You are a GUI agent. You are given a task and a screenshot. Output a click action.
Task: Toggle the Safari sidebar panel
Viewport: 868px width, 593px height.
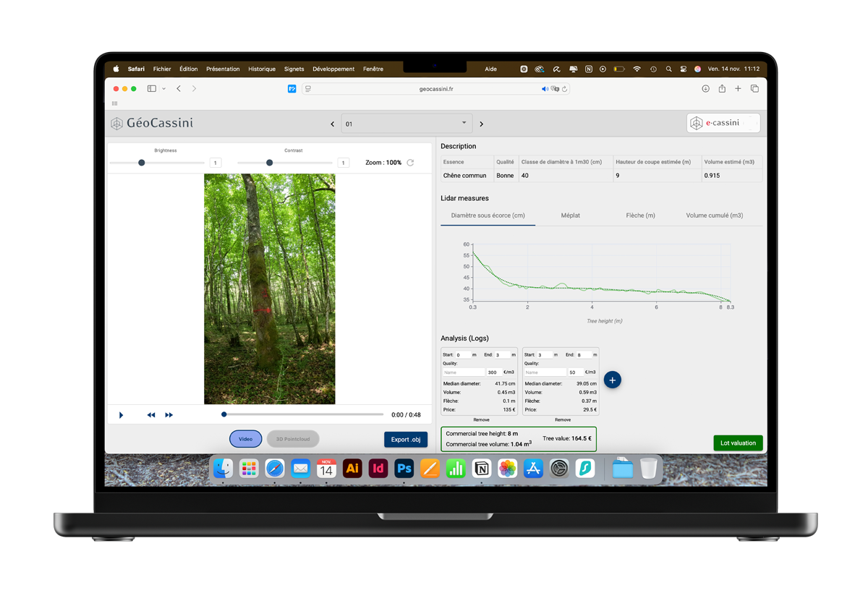[x=150, y=88]
